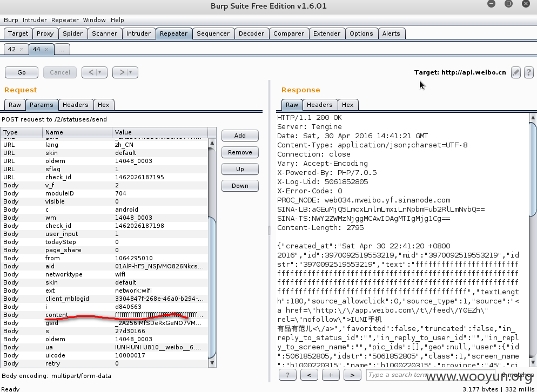Go to next search match in response
Viewport: 537px width, 392px height.
pyautogui.click(x=352, y=375)
